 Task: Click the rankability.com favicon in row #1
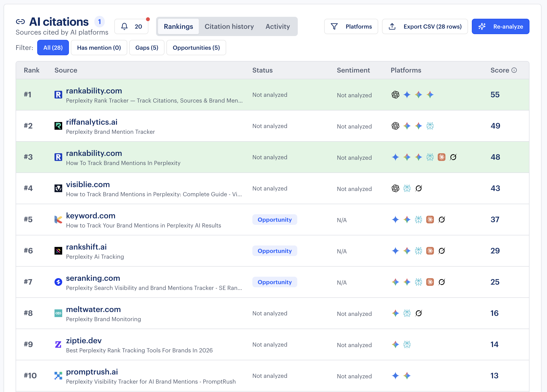pyautogui.click(x=58, y=95)
